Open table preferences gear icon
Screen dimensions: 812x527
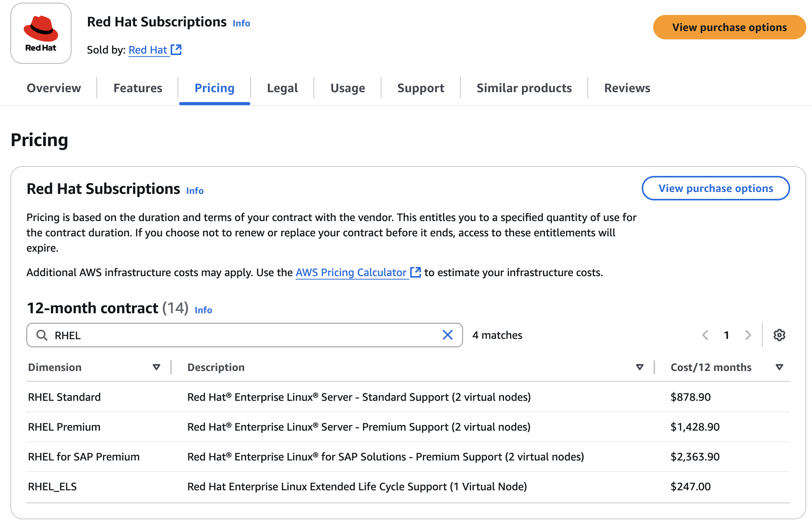click(779, 335)
